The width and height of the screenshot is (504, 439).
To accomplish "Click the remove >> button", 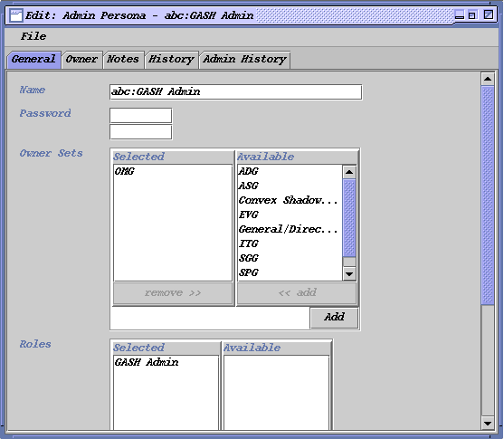I will coord(173,293).
